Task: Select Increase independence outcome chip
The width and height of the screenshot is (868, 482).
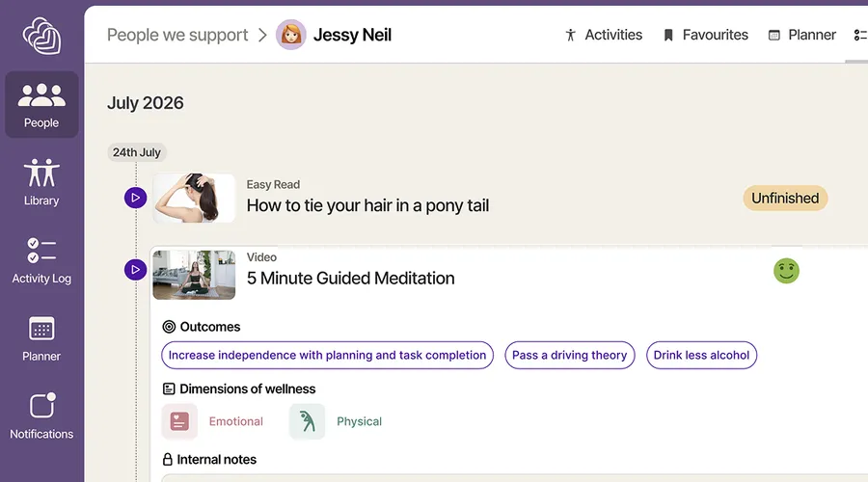Action: (327, 356)
